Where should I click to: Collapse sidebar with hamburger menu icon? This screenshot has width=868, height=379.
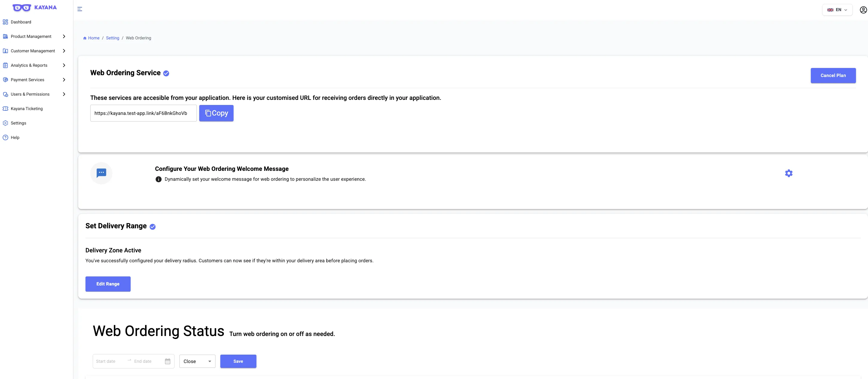[80, 9]
